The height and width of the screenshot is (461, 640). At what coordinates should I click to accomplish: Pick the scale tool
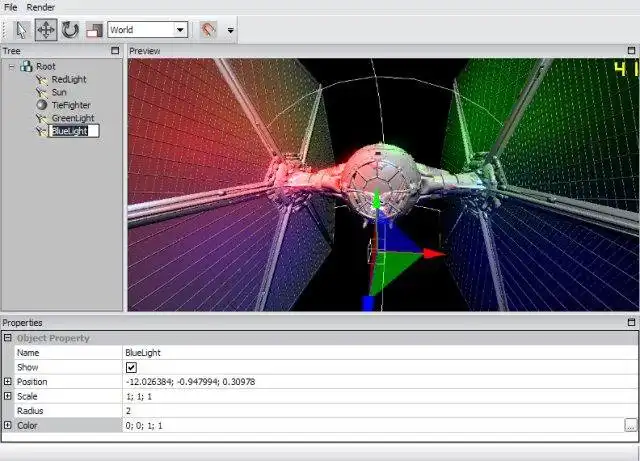[94, 30]
